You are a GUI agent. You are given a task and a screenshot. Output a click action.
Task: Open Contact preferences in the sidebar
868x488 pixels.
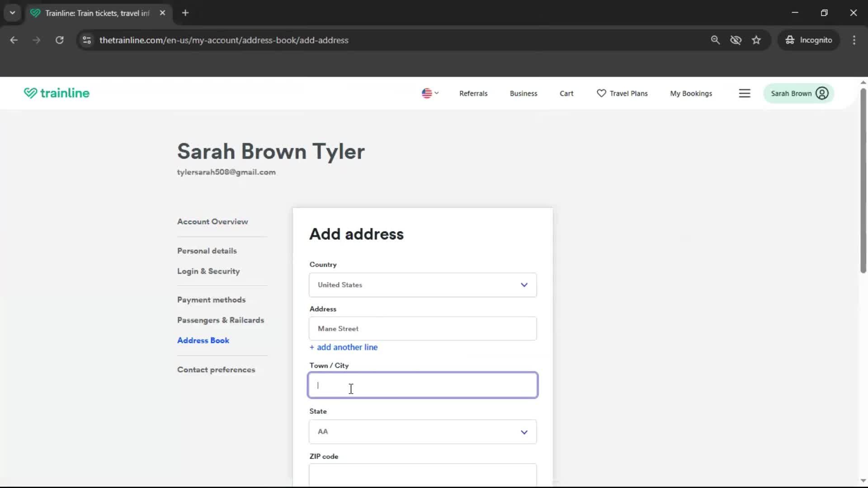(x=216, y=369)
